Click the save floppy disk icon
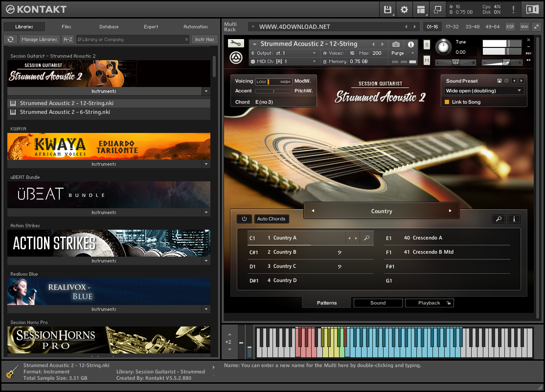The height and width of the screenshot is (392, 545). [x=387, y=10]
